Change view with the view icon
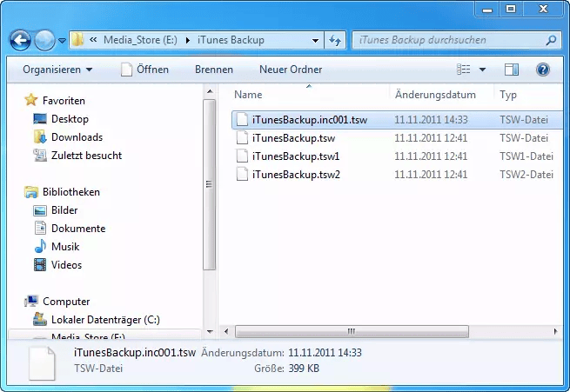The height and width of the screenshot is (392, 570). click(464, 70)
